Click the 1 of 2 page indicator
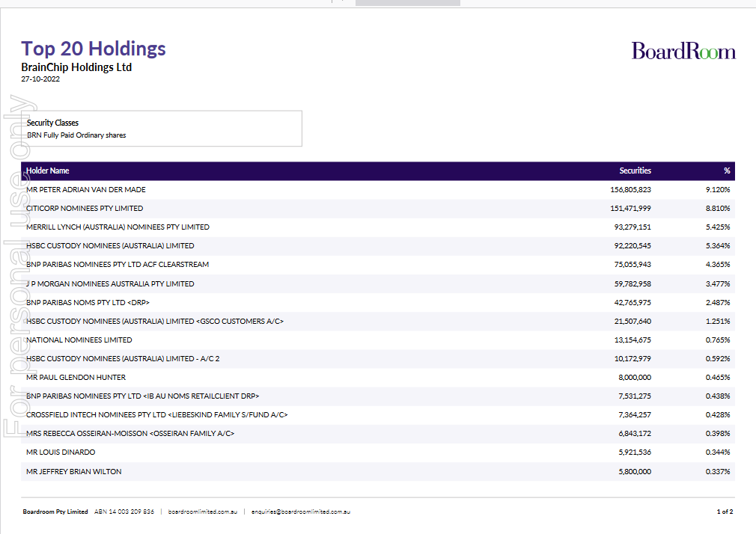The image size is (756, 534). (724, 512)
